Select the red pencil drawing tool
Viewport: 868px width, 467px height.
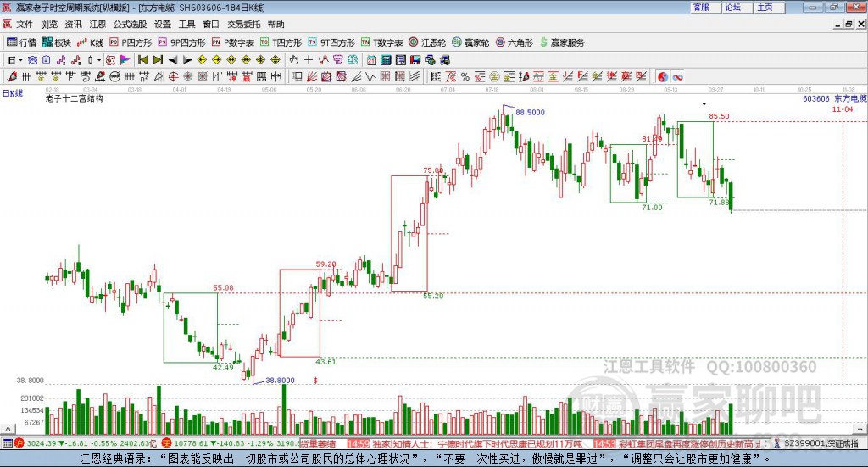click(12, 77)
